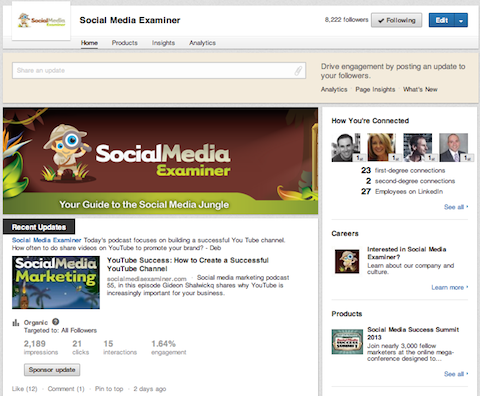Click 2 second-degree connections
The height and width of the screenshot is (396, 480).
pos(410,181)
